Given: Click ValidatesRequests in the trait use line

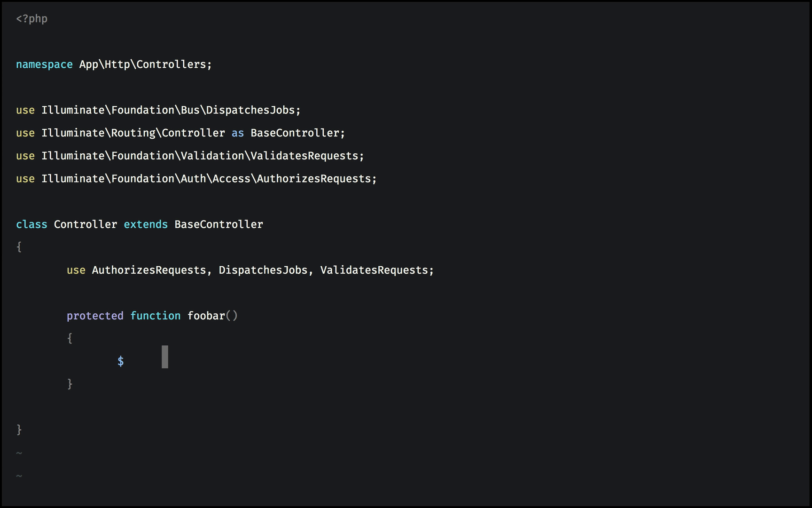Looking at the screenshot, I should pyautogui.click(x=374, y=270).
